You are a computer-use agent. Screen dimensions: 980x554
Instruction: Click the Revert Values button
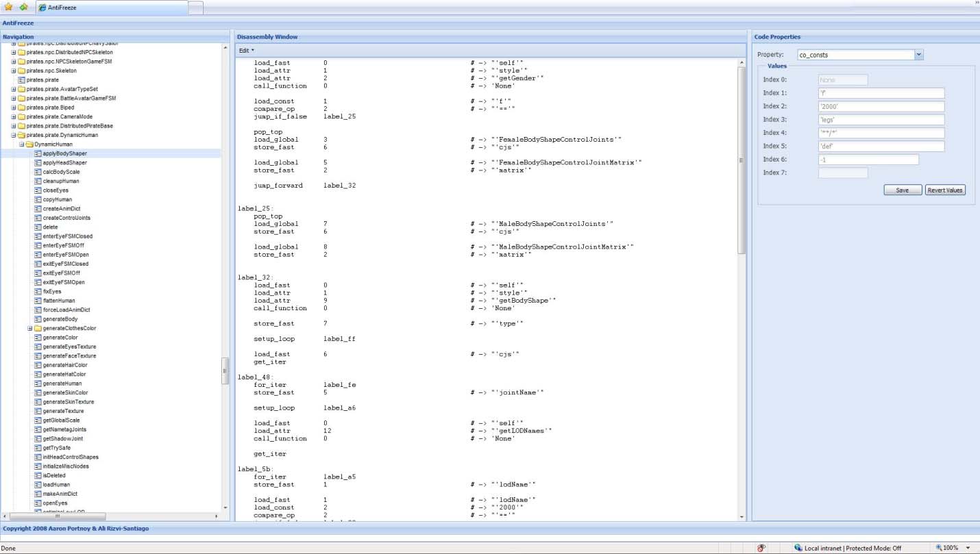(x=945, y=190)
